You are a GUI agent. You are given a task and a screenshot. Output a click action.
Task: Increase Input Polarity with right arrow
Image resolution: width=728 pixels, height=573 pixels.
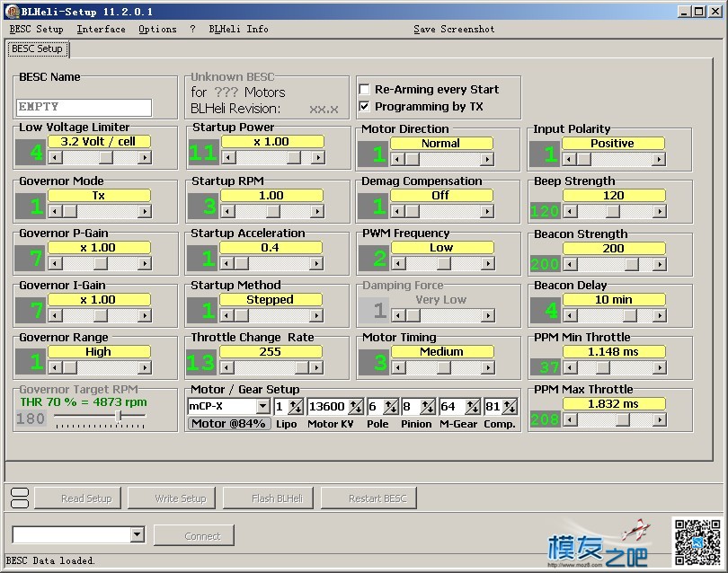tap(659, 160)
